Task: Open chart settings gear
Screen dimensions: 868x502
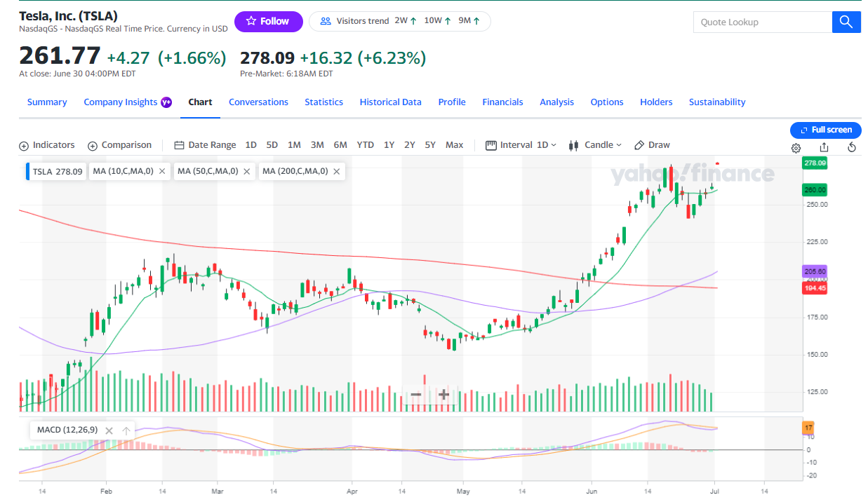Action: (x=796, y=148)
